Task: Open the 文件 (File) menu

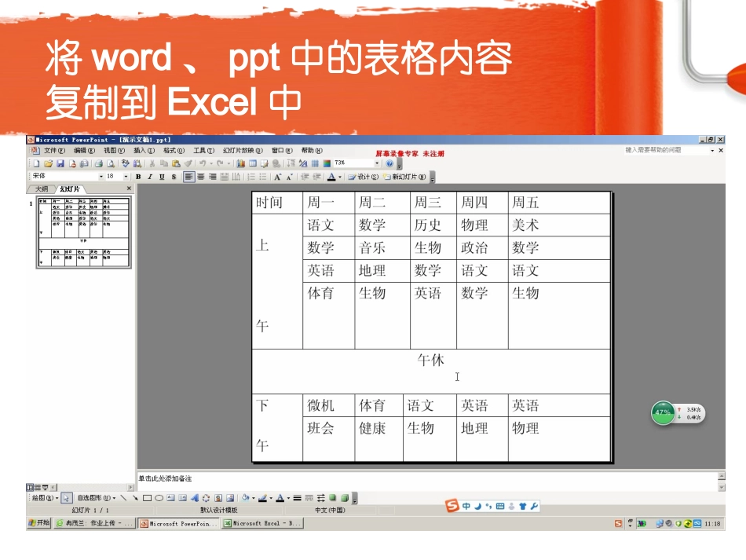Action: (x=54, y=150)
